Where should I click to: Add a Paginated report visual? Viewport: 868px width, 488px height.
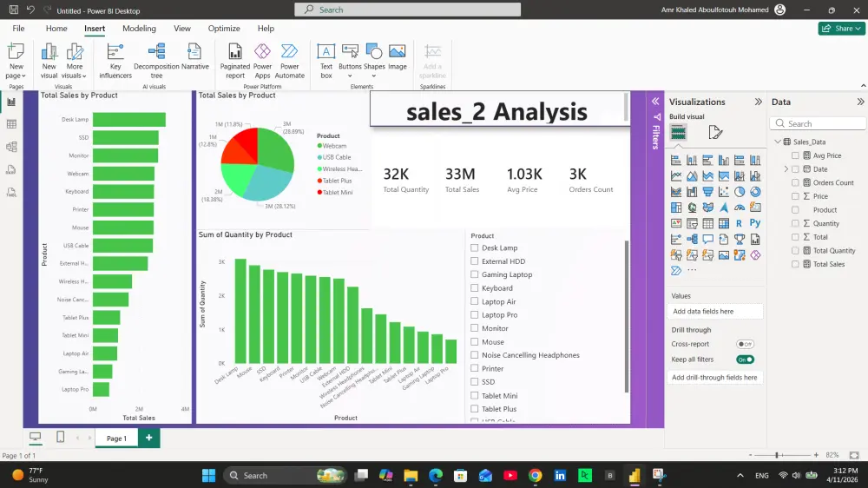(235, 61)
